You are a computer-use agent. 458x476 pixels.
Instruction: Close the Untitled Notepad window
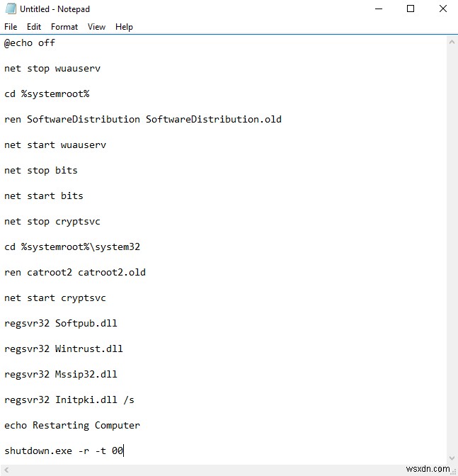[444, 9]
